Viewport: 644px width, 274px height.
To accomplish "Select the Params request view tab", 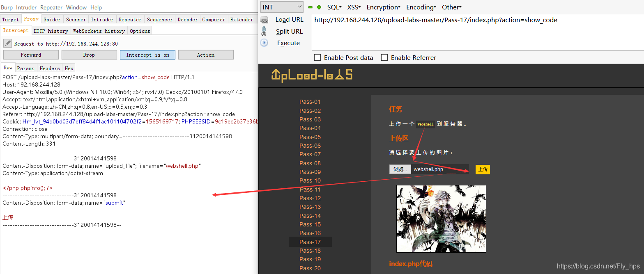I will (x=26, y=68).
